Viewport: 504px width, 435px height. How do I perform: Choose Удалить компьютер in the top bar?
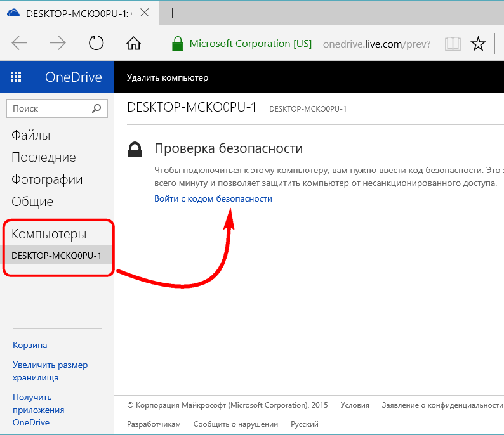[168, 78]
